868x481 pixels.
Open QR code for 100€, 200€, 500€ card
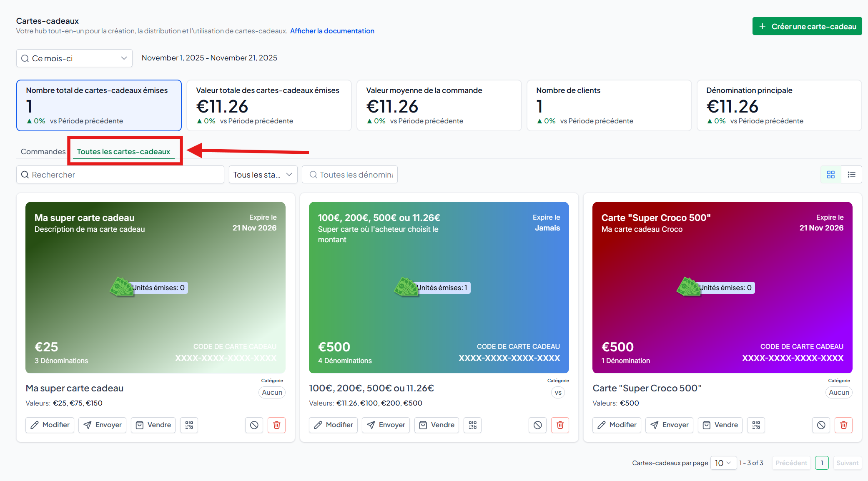pos(472,425)
